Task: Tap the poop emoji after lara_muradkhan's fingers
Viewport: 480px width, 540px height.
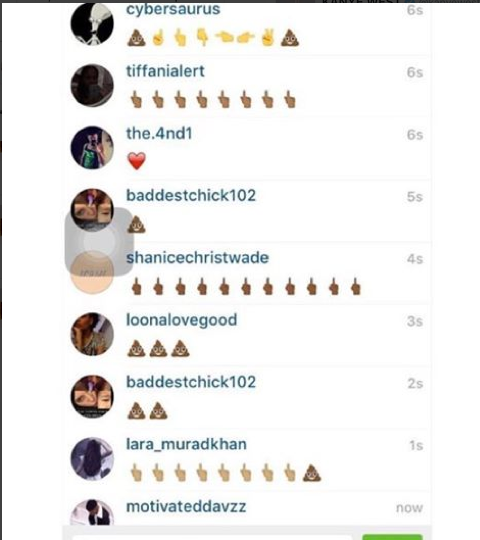Action: coord(312,473)
